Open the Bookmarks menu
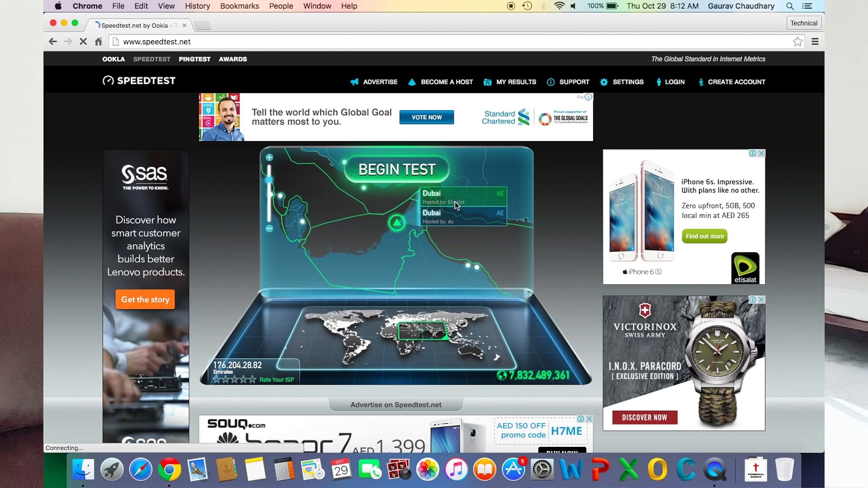The width and height of the screenshot is (868, 488). [239, 6]
